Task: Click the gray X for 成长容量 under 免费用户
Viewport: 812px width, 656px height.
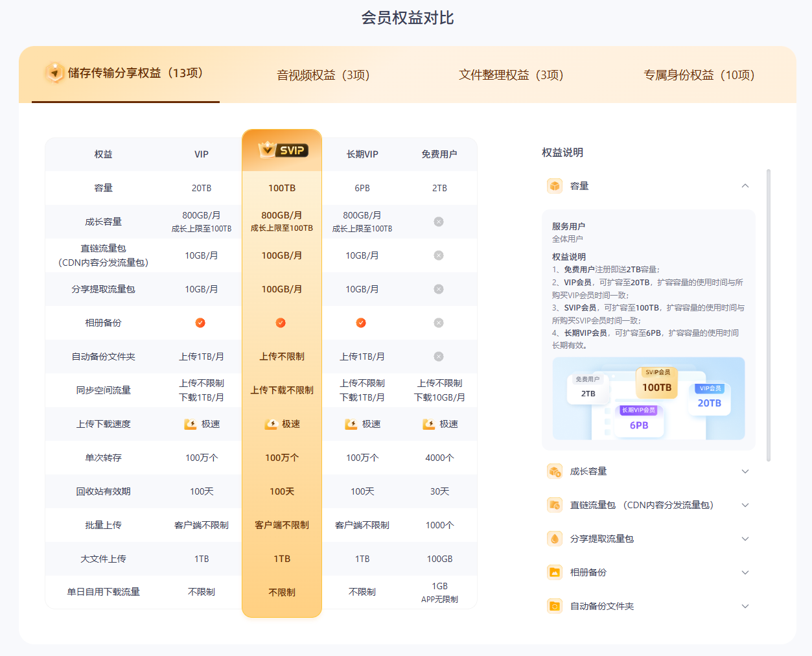Action: coord(439,221)
